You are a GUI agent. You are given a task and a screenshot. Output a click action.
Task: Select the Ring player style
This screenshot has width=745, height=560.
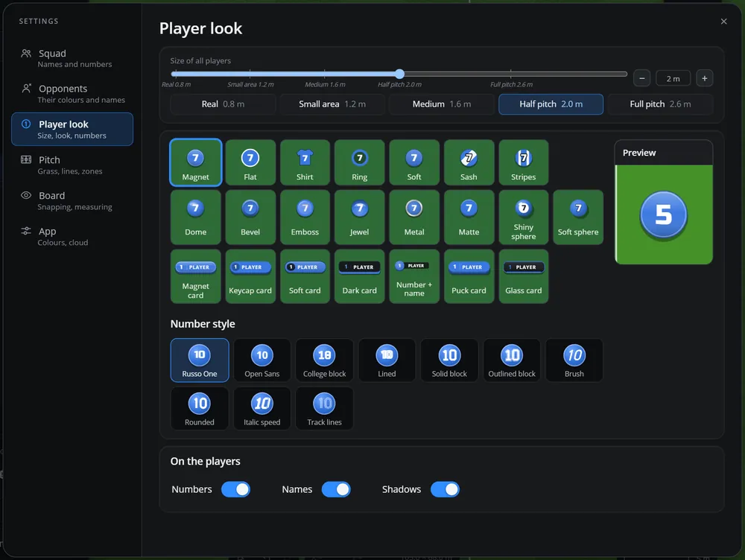point(359,162)
